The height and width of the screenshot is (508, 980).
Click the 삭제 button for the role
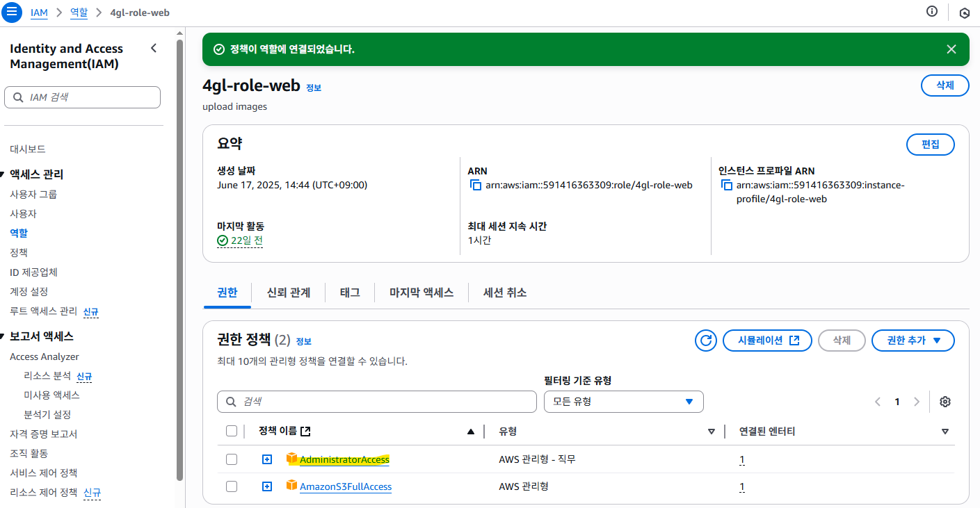945,85
